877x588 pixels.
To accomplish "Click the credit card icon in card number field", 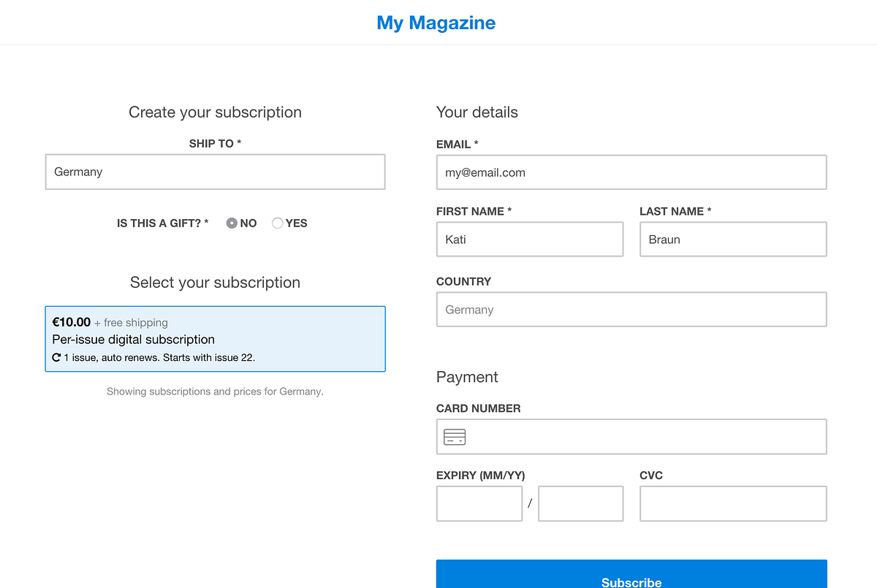I will (x=455, y=437).
